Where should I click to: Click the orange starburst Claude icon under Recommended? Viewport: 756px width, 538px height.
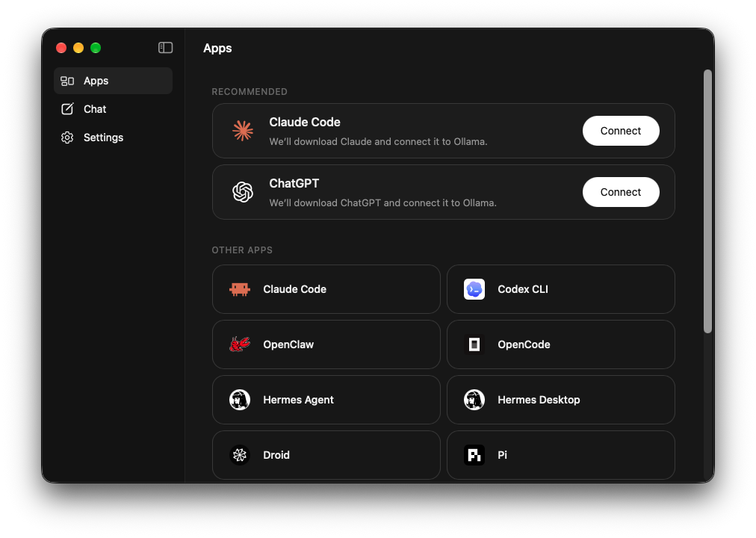(243, 131)
